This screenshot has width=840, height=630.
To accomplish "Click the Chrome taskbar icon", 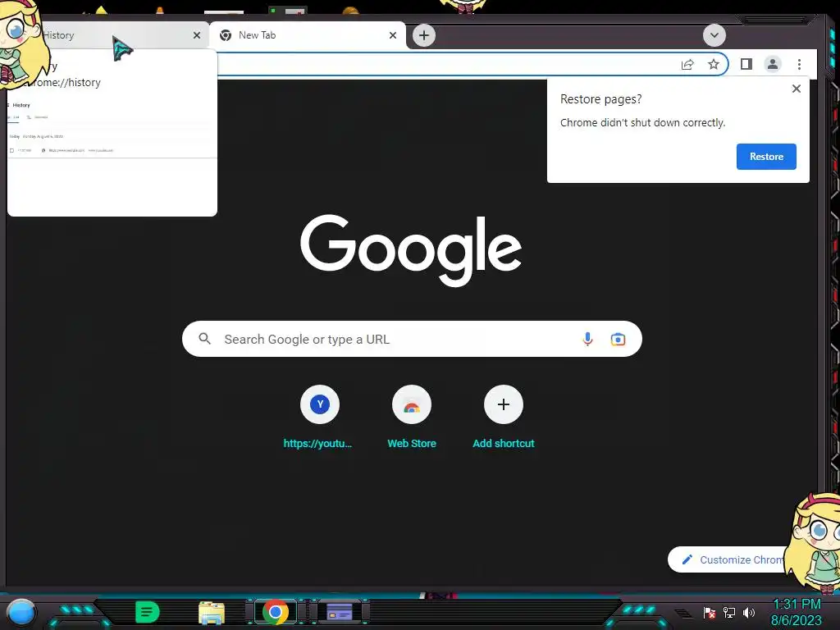I will click(x=276, y=612).
